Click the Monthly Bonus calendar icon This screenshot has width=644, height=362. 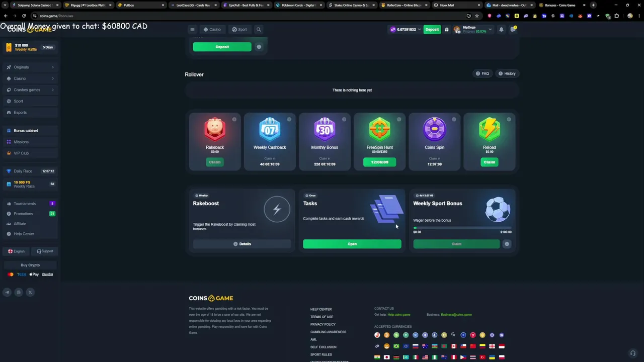tap(325, 129)
